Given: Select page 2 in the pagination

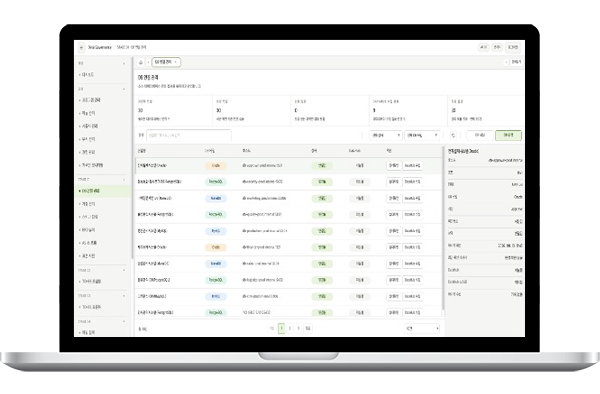Looking at the screenshot, I should (290, 328).
